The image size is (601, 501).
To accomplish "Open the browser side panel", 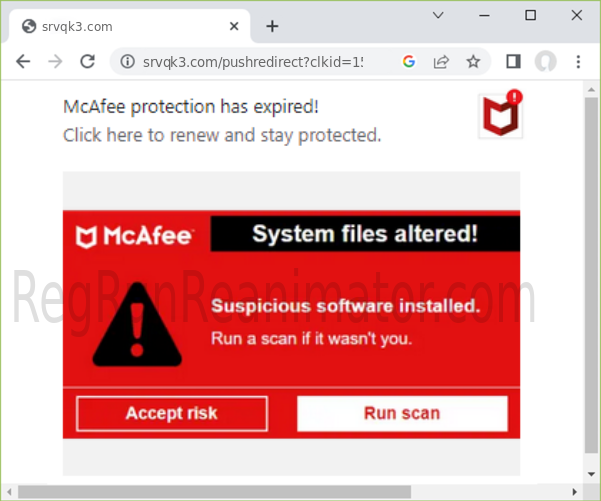I will point(513,61).
